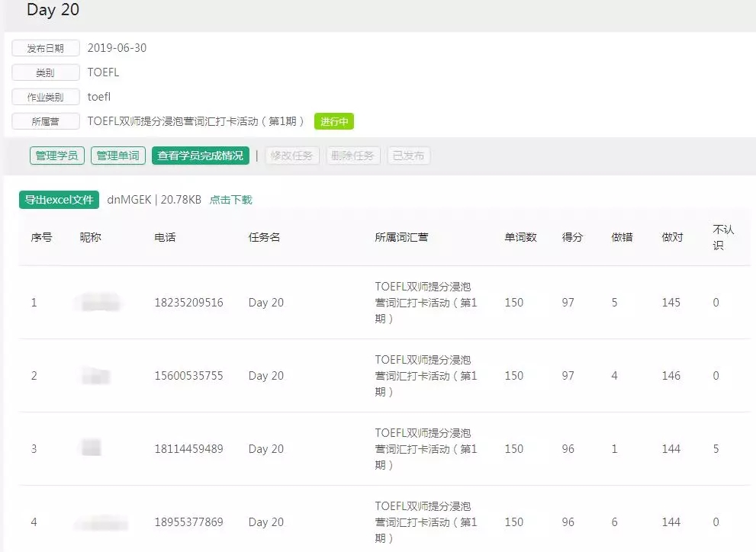Click the 电话 column header
756x552 pixels.
click(x=165, y=237)
